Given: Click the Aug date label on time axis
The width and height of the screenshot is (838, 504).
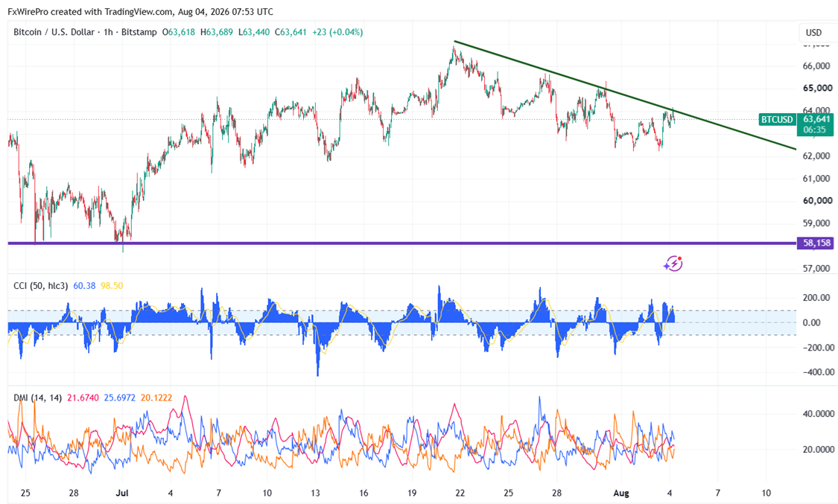Looking at the screenshot, I should click(621, 493).
